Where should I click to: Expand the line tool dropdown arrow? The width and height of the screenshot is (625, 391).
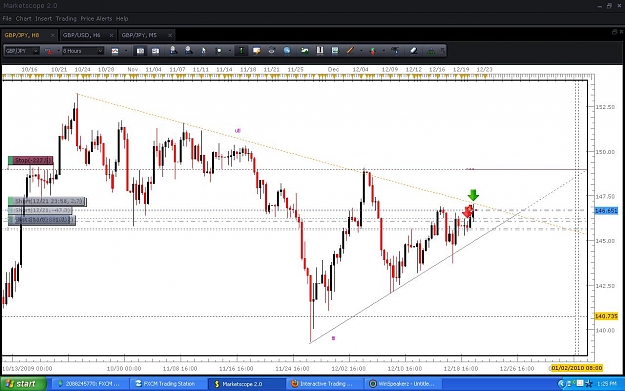coord(361,51)
